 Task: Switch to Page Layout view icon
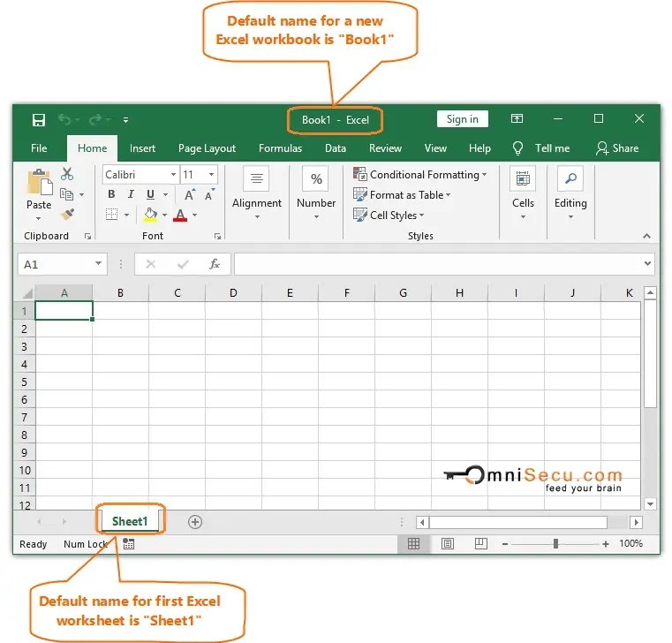tap(448, 544)
